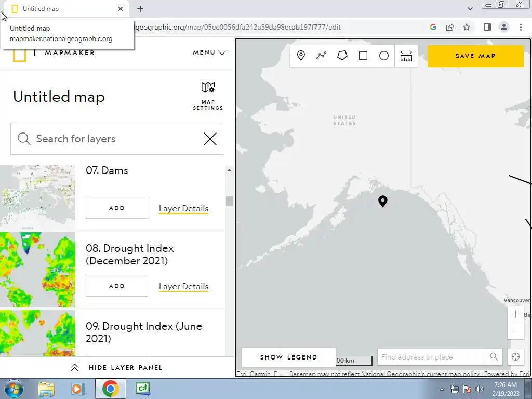Viewport: 532px width, 399px height.
Task: Open a new browser tab
Action: tap(140, 9)
